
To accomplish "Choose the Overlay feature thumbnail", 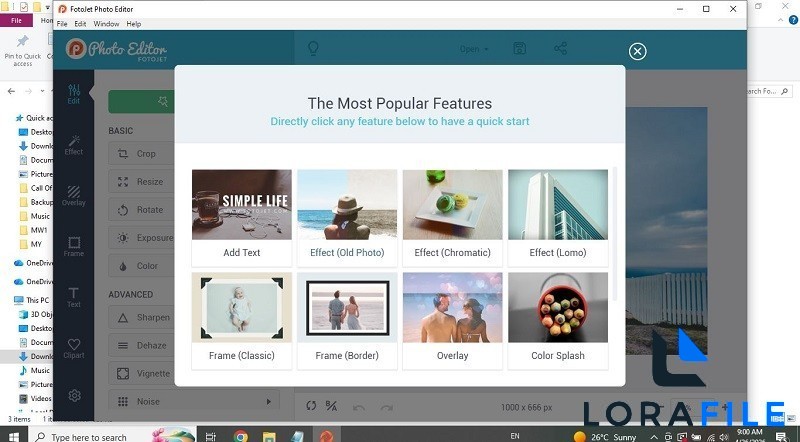I will [453, 321].
